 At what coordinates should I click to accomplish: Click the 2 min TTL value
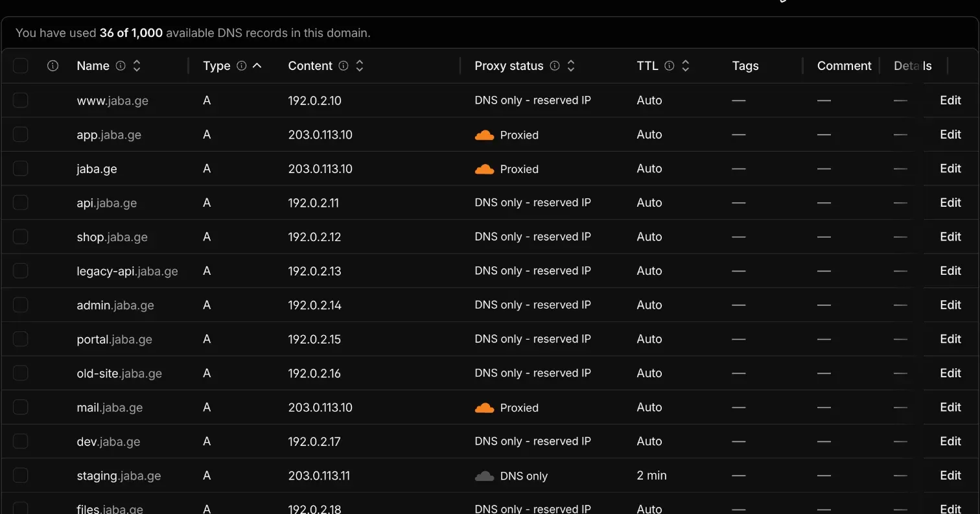(x=652, y=476)
